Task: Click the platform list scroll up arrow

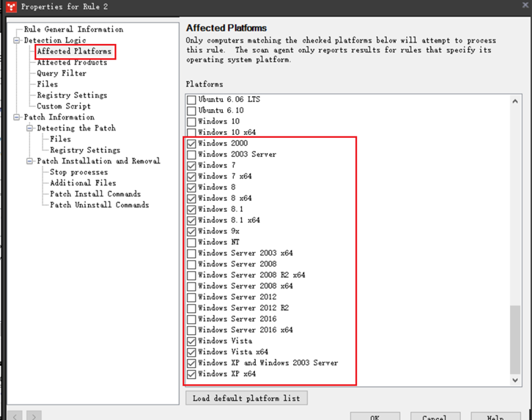Action: [515, 102]
